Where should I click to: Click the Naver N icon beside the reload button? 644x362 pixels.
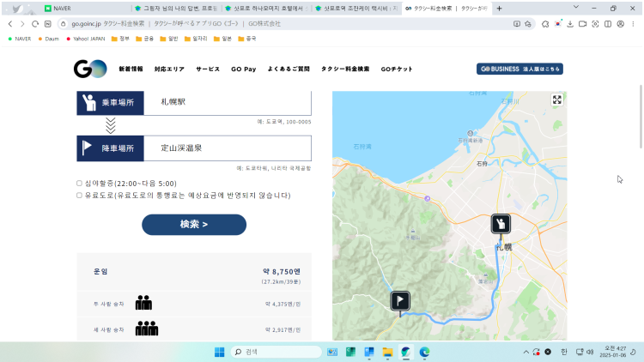click(x=47, y=24)
